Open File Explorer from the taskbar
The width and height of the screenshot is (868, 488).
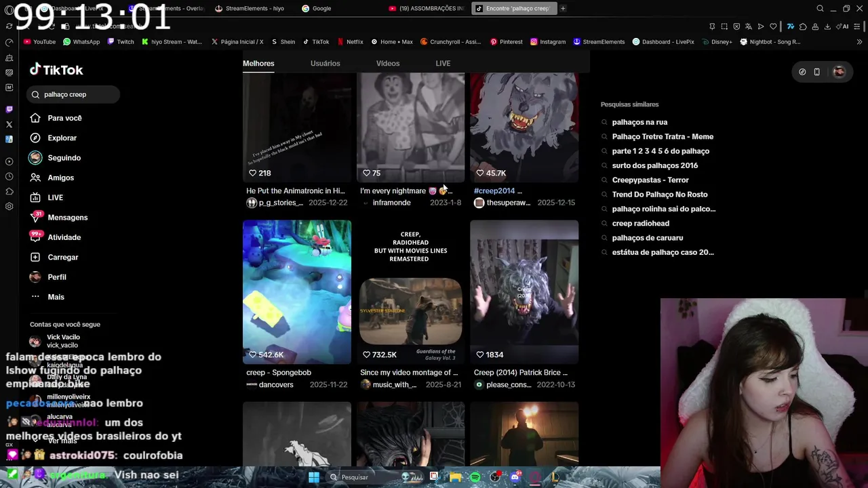pos(456,477)
